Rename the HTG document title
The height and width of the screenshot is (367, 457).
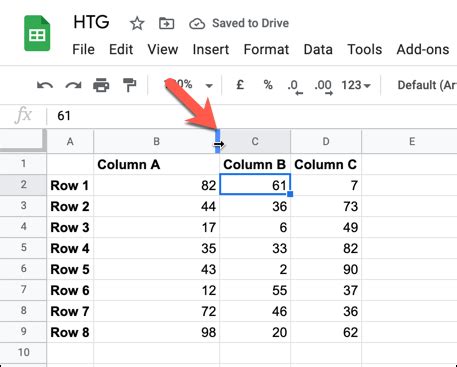[x=91, y=22]
